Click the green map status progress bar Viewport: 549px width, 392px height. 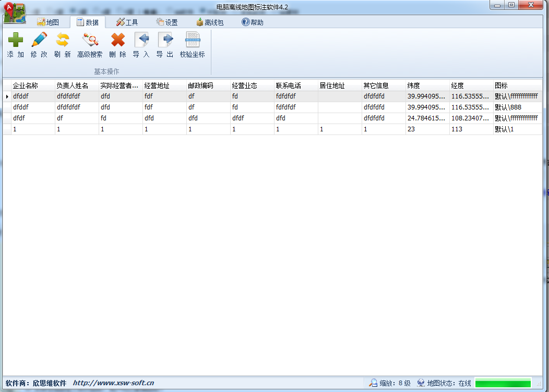[x=503, y=383]
